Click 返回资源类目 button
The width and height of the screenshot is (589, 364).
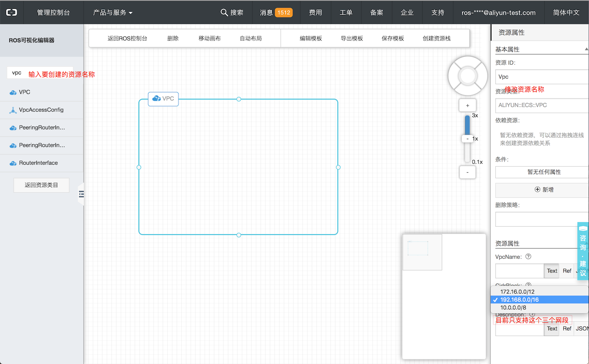pos(41,185)
